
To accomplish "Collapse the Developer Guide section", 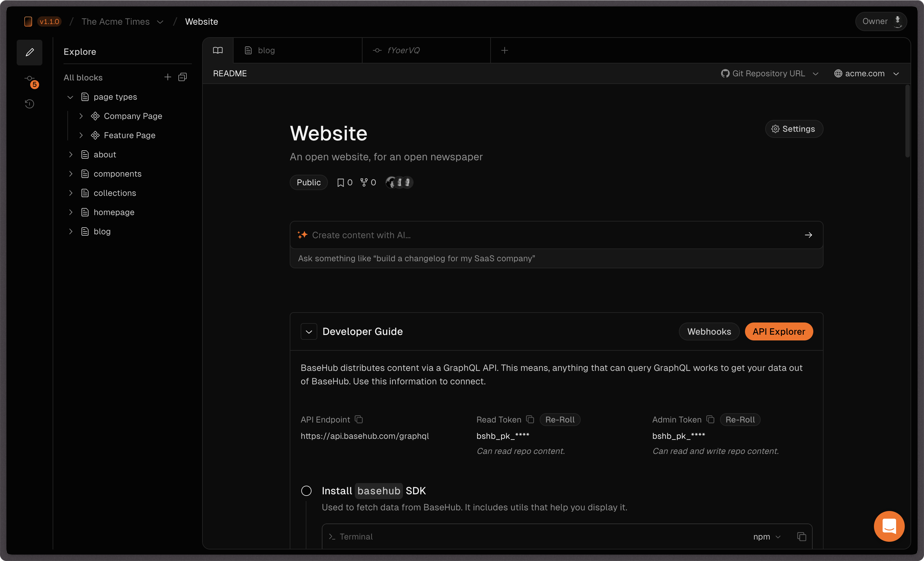I will (x=309, y=332).
